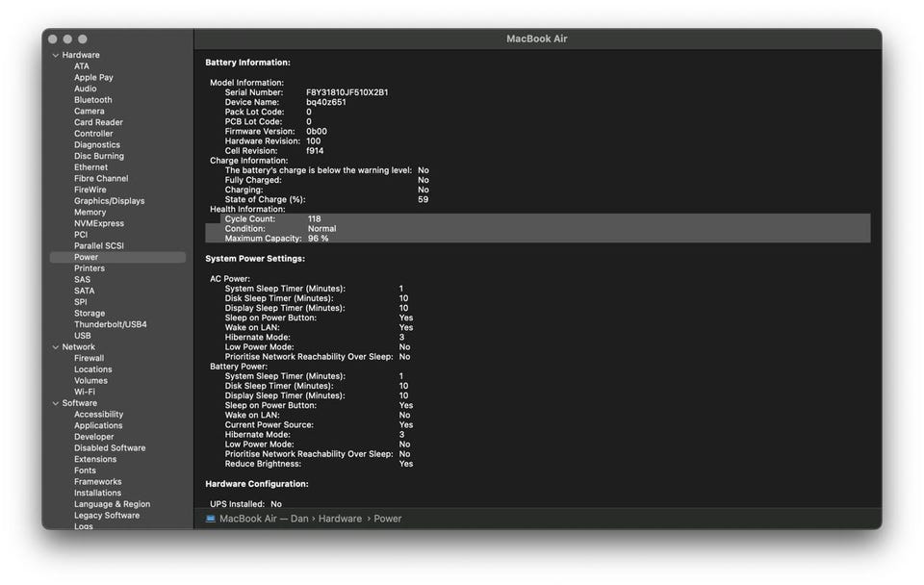Screen dimensions: 924x585
Task: Click the device name bq40z651
Action: (x=326, y=103)
